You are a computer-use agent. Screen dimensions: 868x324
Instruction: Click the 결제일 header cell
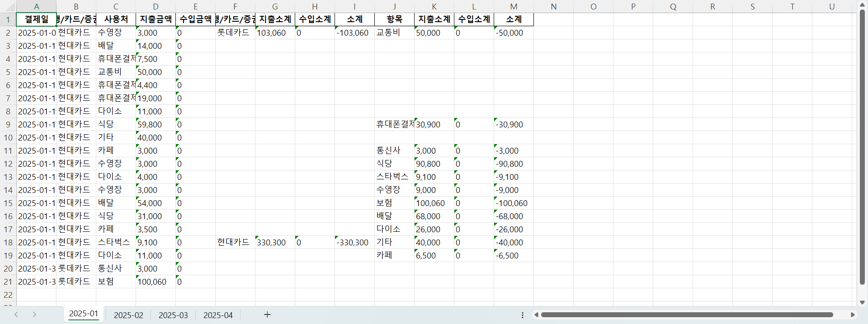click(36, 19)
